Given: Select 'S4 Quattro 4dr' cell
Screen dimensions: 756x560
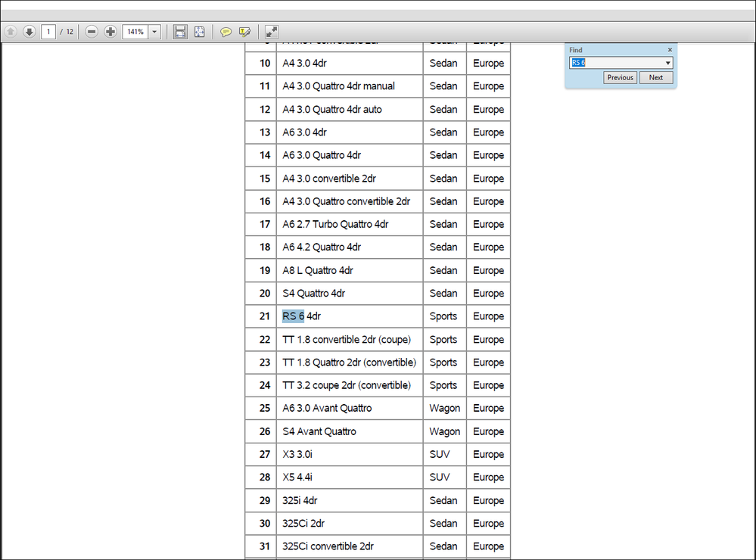Looking at the screenshot, I should click(x=350, y=294).
